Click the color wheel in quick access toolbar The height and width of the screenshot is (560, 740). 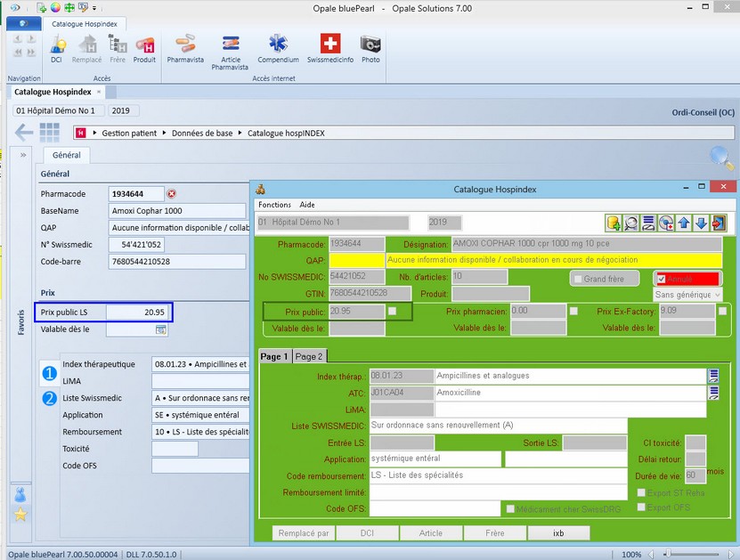[56, 7]
